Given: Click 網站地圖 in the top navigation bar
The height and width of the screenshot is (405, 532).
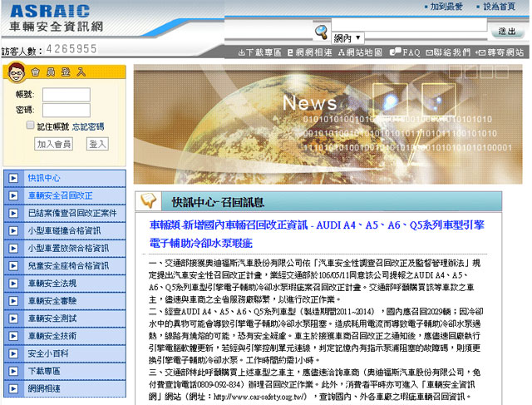Looking at the screenshot, I should (x=360, y=52).
